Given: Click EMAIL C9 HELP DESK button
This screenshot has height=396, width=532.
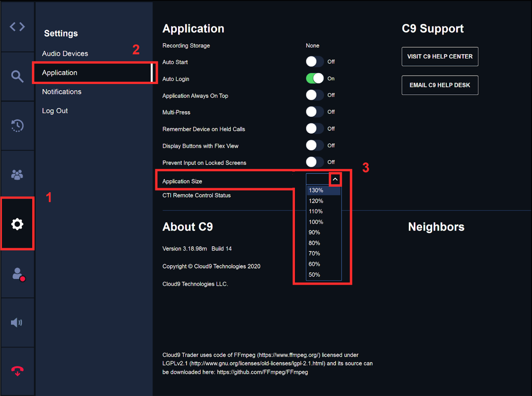Looking at the screenshot, I should pyautogui.click(x=440, y=85).
